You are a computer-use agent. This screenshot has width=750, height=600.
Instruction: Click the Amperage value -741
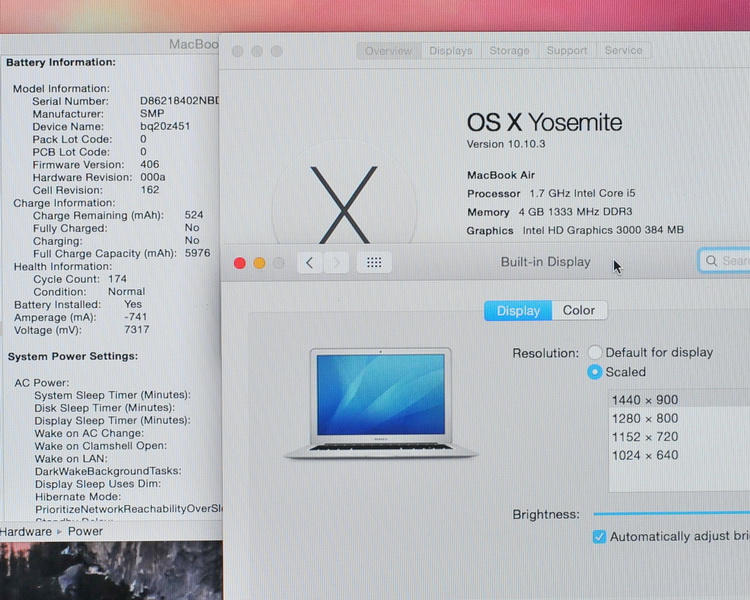(x=135, y=317)
